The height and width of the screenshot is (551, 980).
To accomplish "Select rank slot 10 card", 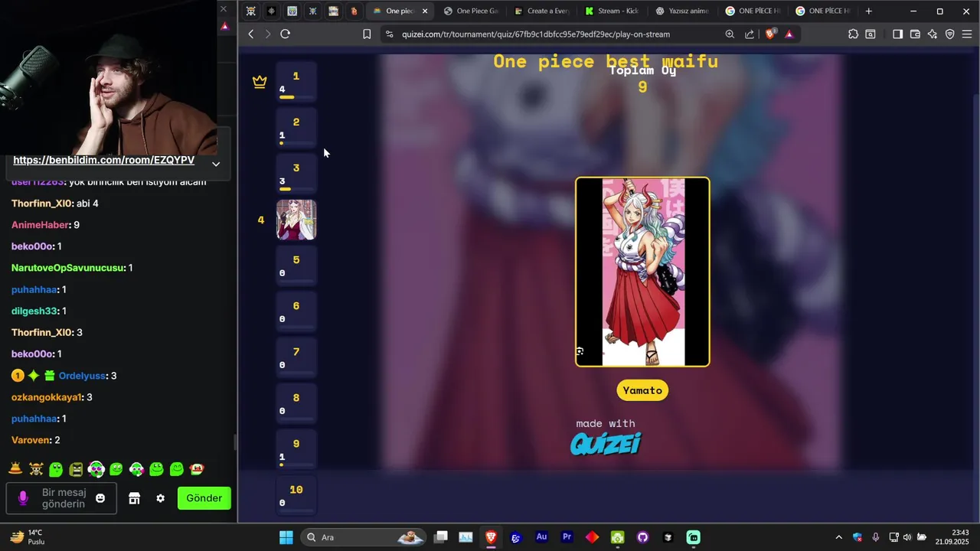I will pos(296,495).
